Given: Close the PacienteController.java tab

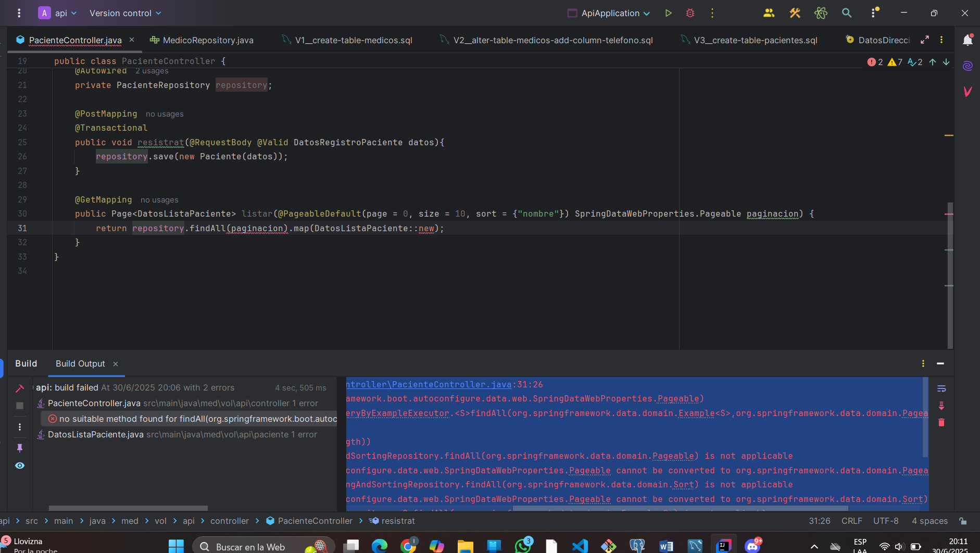Looking at the screenshot, I should click(x=132, y=40).
